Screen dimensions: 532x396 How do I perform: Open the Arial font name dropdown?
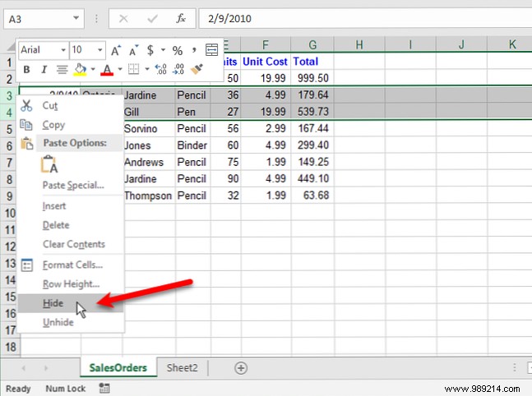click(x=63, y=50)
